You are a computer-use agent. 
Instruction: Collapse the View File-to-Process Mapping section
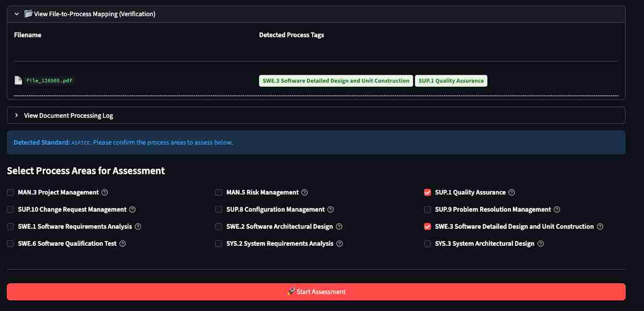click(17, 14)
